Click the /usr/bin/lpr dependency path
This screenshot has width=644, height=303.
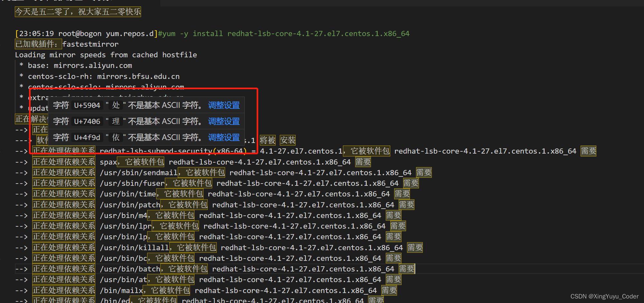tap(125, 226)
